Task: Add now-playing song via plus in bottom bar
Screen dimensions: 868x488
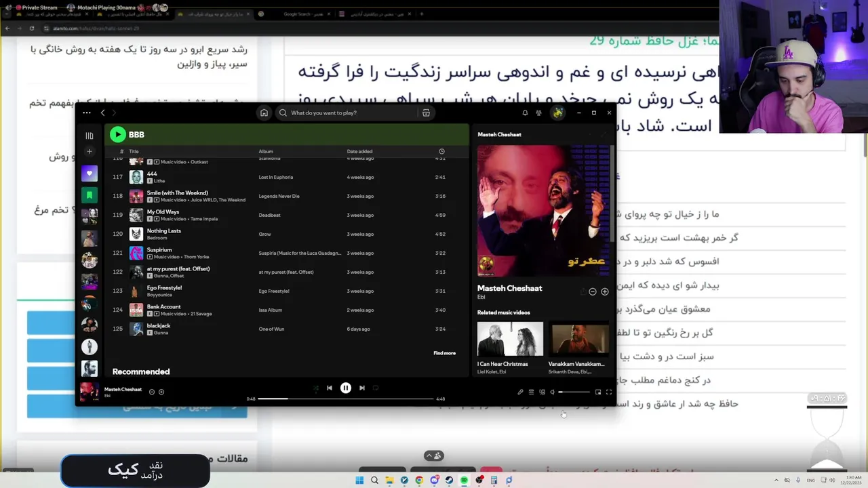Action: pyautogui.click(x=161, y=392)
